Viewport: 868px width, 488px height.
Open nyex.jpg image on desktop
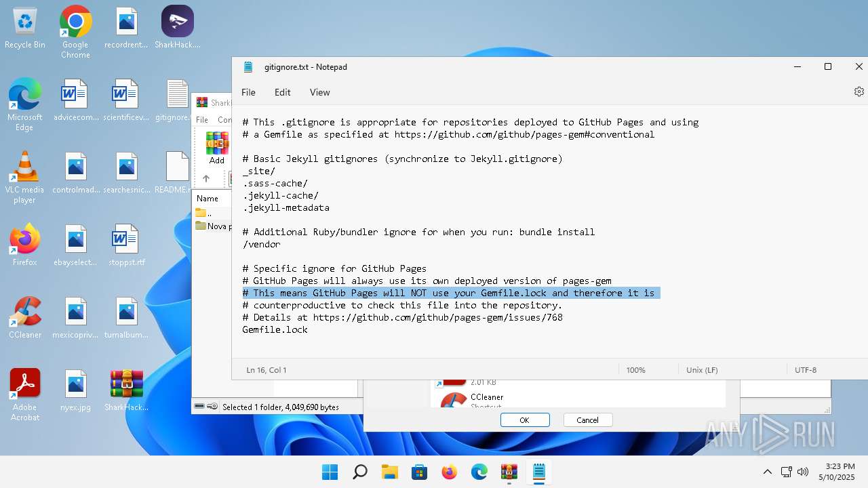(75, 390)
